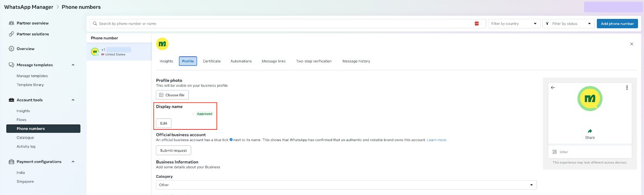Click the Partner solutions link icon

[11, 34]
